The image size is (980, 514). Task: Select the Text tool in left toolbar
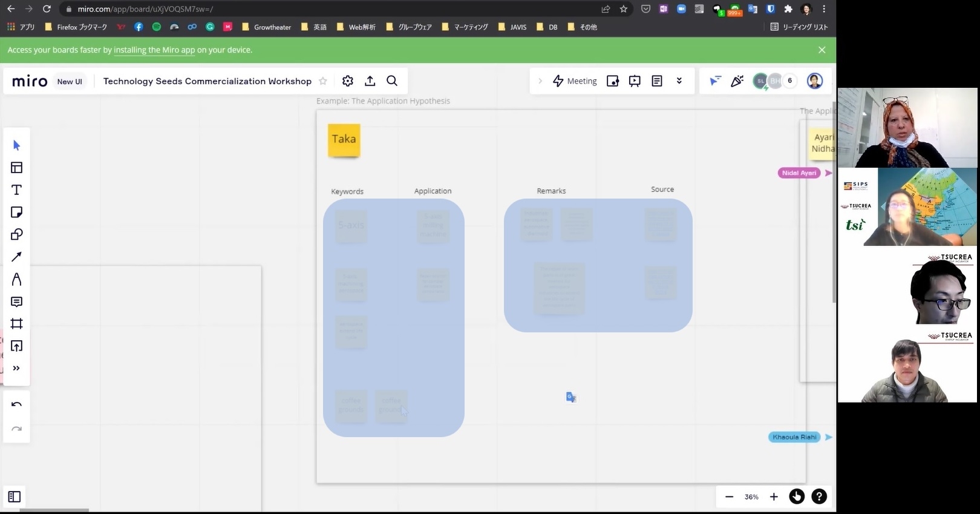tap(16, 190)
